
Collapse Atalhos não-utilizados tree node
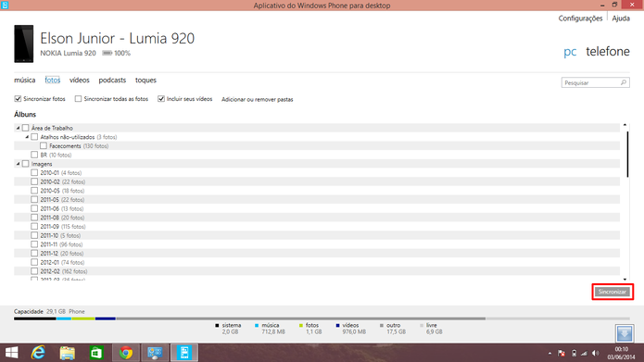[x=27, y=137]
